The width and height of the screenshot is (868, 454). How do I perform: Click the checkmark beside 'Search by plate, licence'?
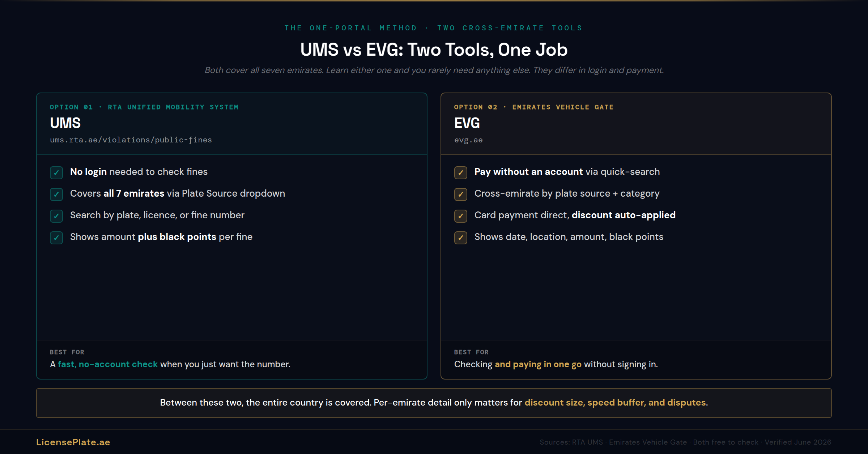point(56,216)
